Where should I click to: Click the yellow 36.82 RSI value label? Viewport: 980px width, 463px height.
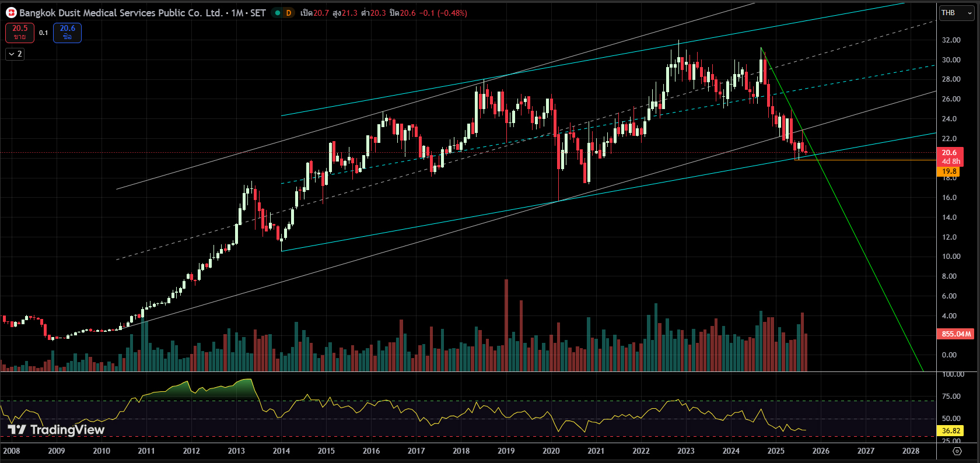(951, 431)
